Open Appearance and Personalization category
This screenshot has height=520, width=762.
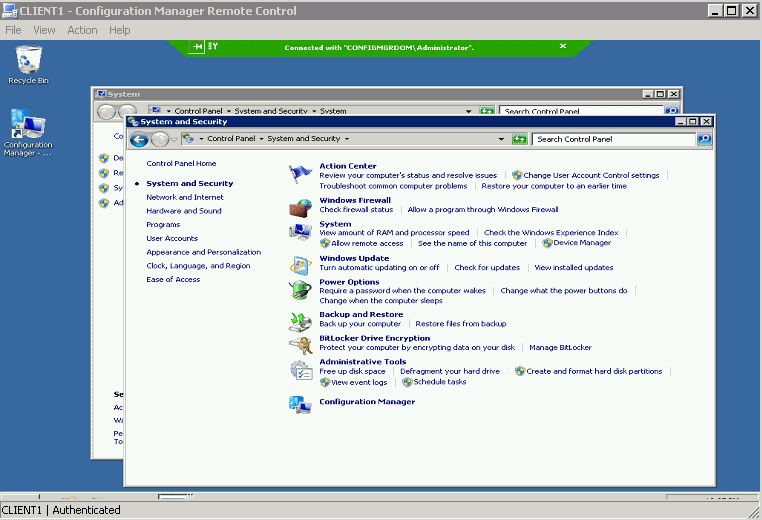point(204,252)
